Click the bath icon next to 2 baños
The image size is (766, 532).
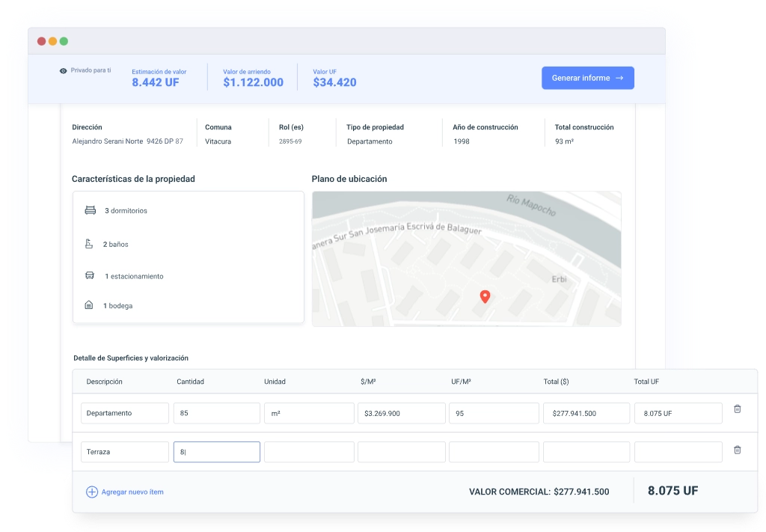[89, 243]
